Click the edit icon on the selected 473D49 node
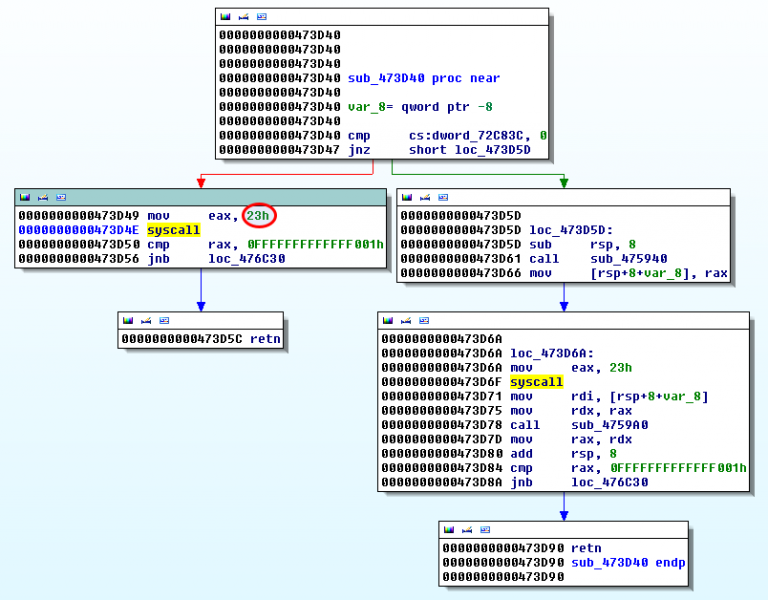Viewport: 768px width, 600px height. tap(42, 197)
